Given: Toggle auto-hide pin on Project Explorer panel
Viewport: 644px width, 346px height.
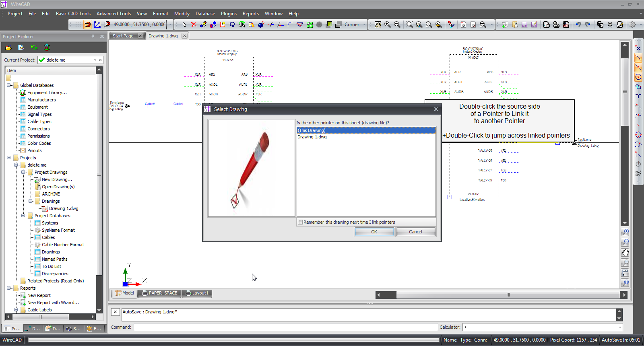Looking at the screenshot, I should (x=93, y=36).
